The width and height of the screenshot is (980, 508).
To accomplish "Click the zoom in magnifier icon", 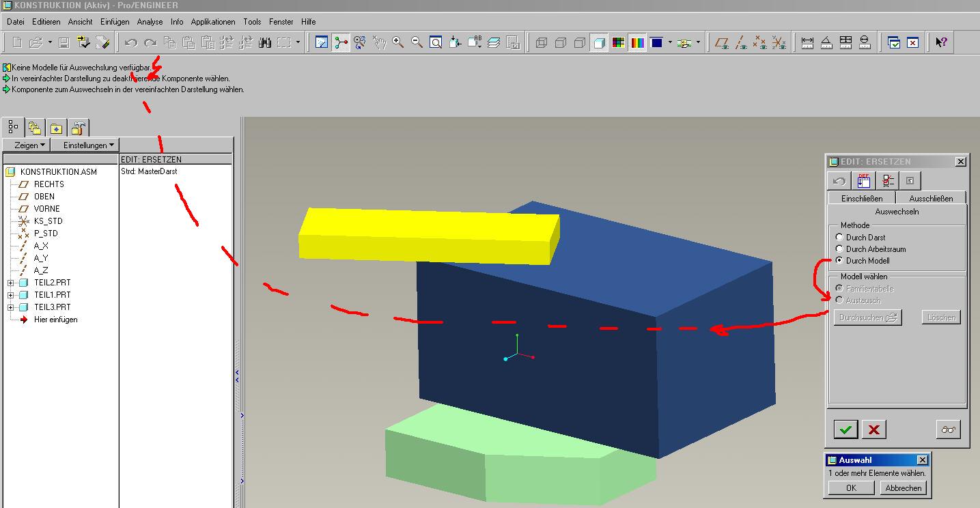I will pyautogui.click(x=397, y=42).
